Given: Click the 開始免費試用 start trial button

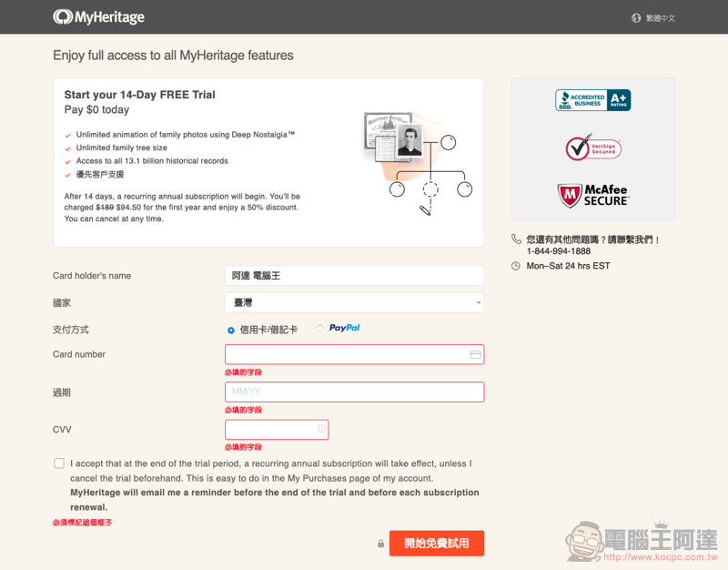Looking at the screenshot, I should (x=437, y=543).
